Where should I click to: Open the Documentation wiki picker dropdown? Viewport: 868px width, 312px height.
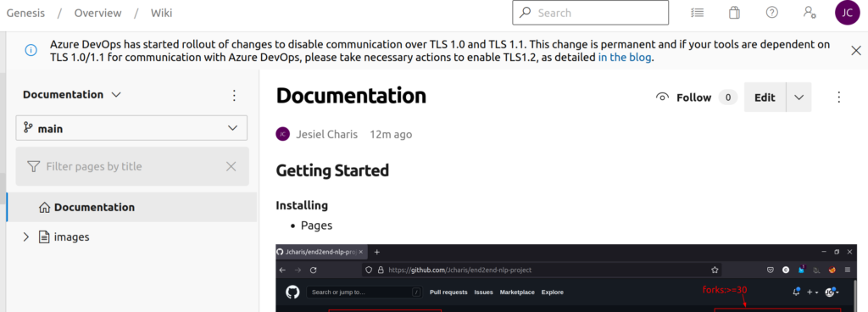[71, 95]
